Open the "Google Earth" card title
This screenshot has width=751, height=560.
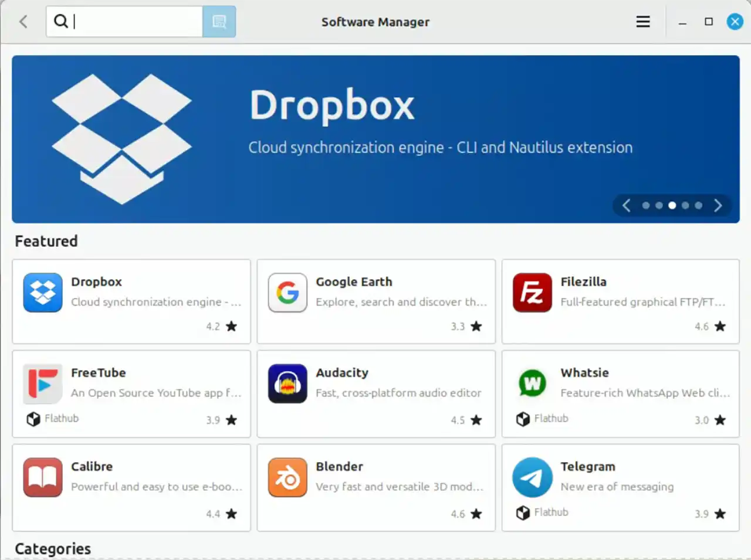(354, 281)
